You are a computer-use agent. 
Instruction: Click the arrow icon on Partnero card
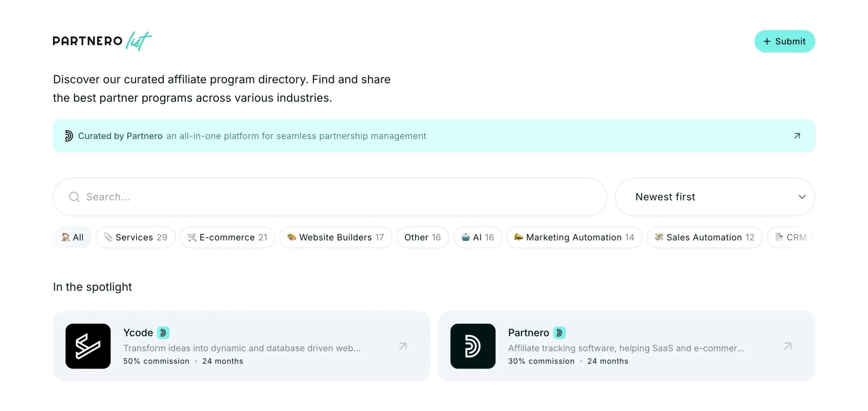click(x=788, y=346)
